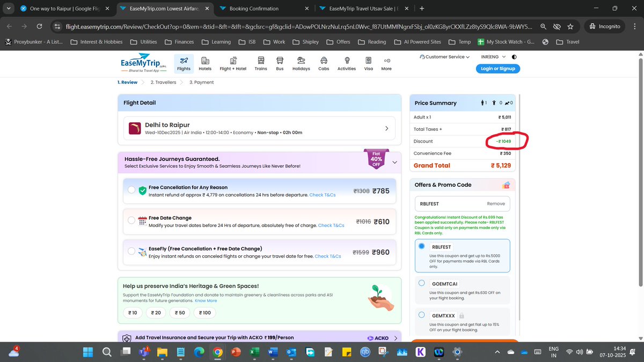Open Check T&Cs for EaseFly
Image resolution: width=644 pixels, height=362 pixels.
pos(328,256)
